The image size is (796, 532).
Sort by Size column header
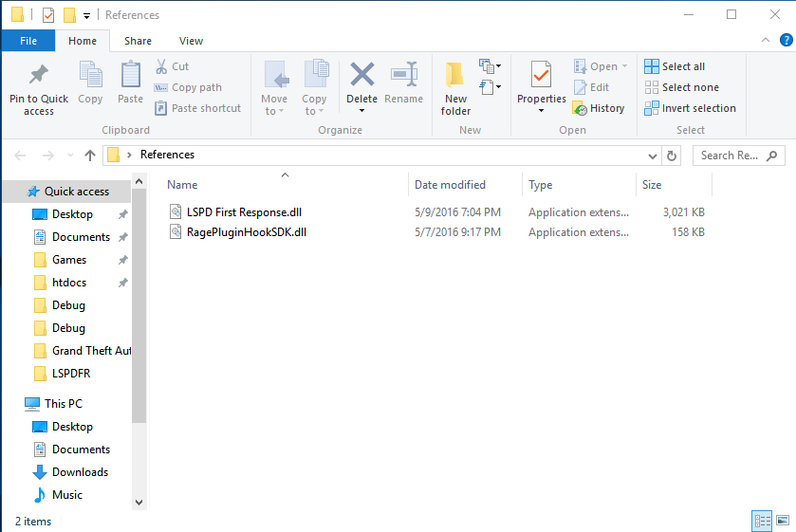click(652, 185)
